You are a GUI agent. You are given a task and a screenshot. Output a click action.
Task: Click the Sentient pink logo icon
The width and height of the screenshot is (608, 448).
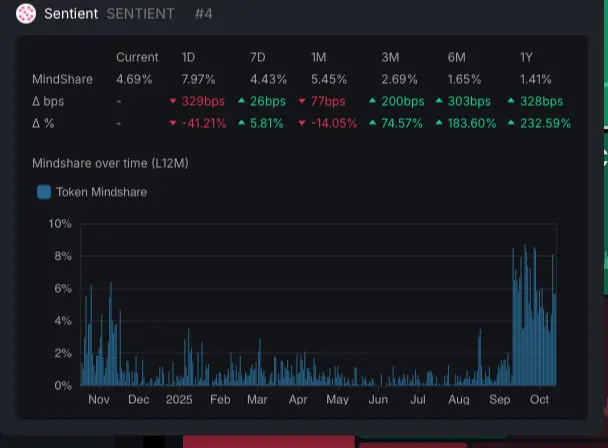tap(26, 14)
